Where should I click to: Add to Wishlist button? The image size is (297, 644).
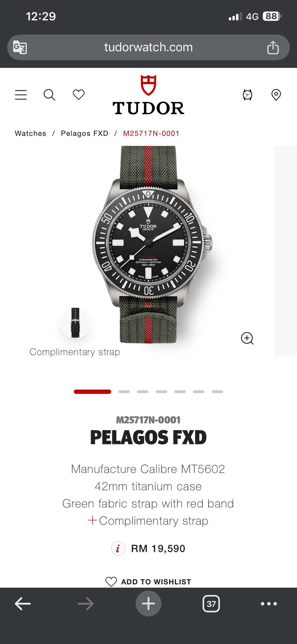click(148, 582)
